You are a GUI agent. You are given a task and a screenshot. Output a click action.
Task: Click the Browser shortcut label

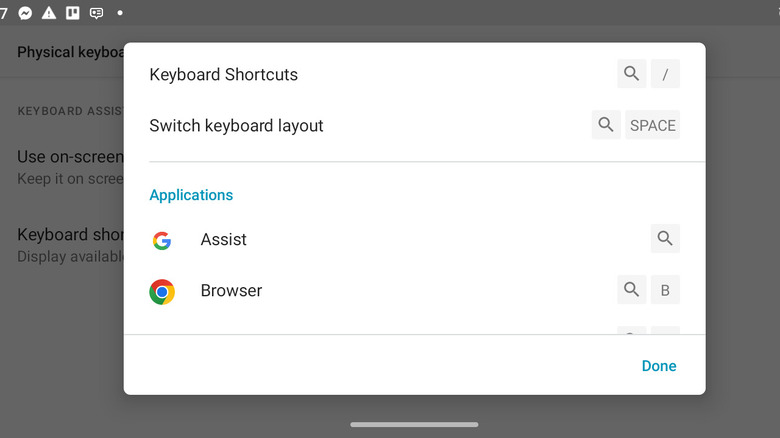coord(231,291)
